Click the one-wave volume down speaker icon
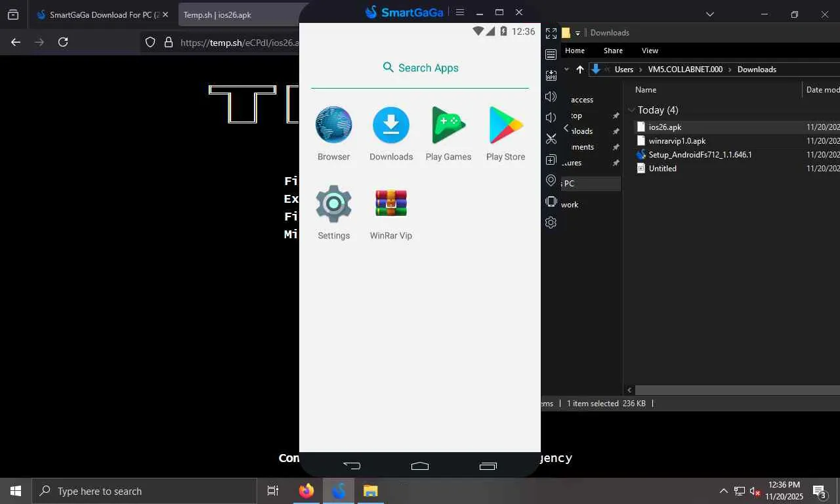840x504 pixels. 551,117
